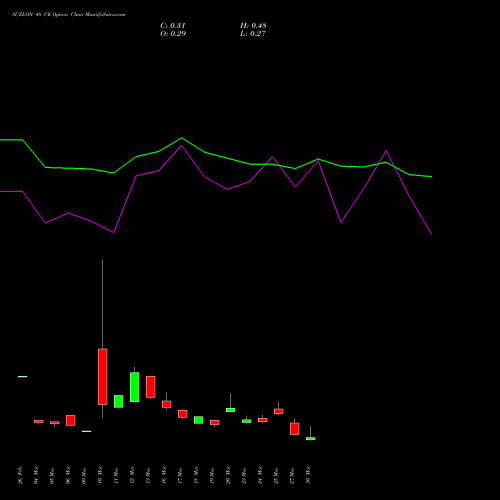Screen dimensions: 500x500
Task: Select the red 17 Mar candlestick
Action: pos(183,414)
